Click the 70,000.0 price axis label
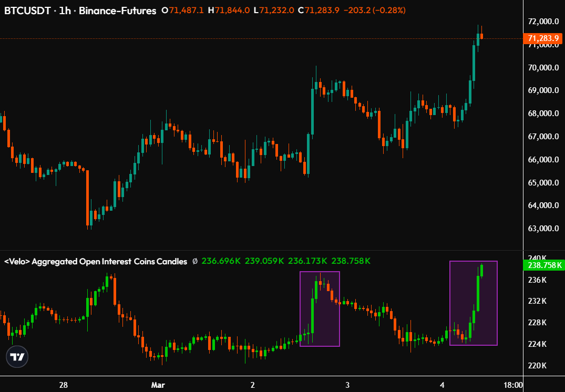This screenshot has width=565, height=392. 543,68
